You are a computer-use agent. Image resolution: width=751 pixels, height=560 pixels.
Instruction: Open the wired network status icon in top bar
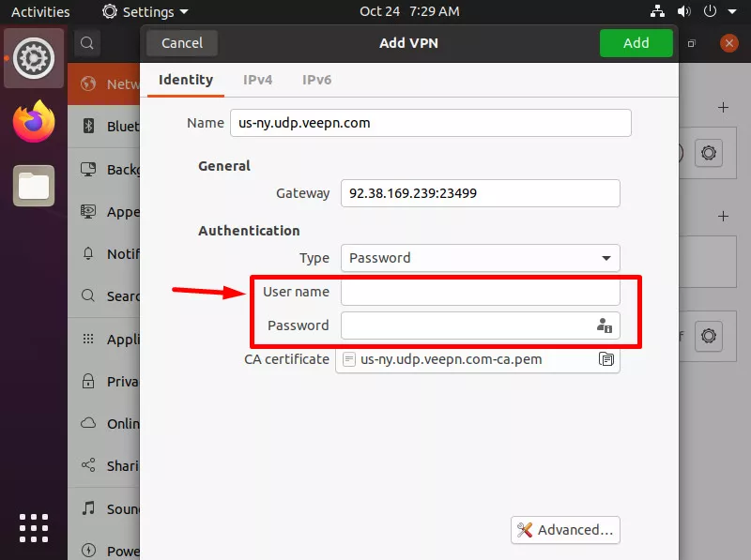(x=657, y=11)
